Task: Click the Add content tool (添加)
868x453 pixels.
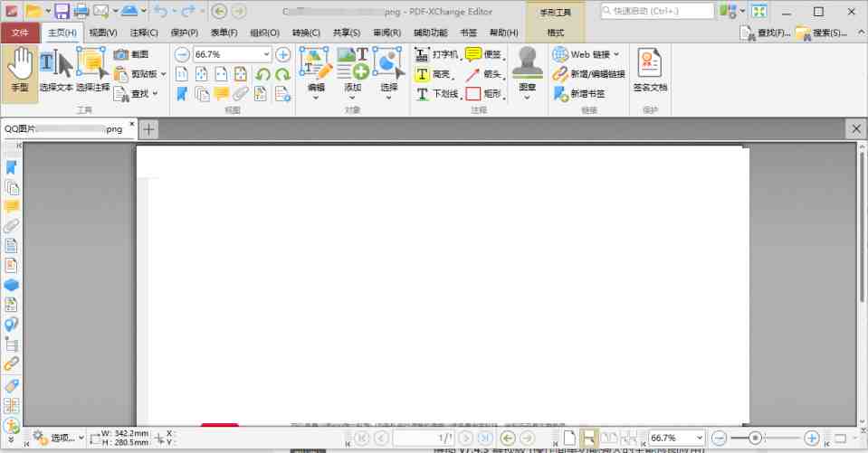Action: click(353, 72)
